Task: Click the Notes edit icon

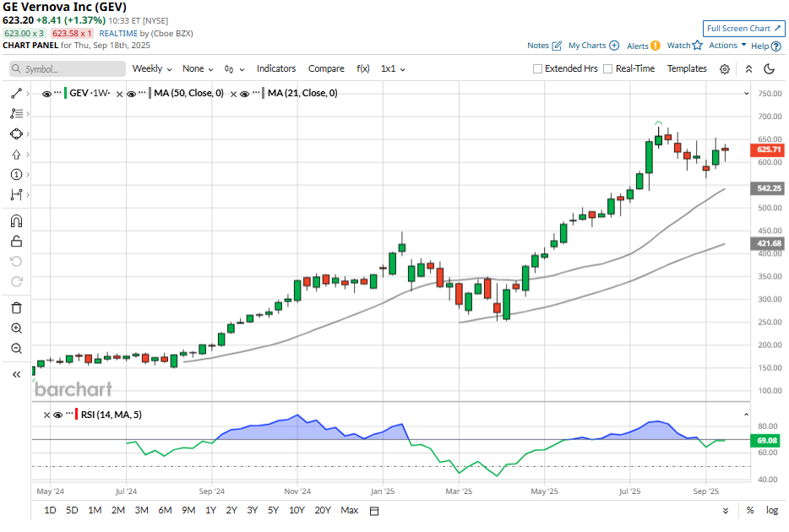Action: tap(557, 46)
